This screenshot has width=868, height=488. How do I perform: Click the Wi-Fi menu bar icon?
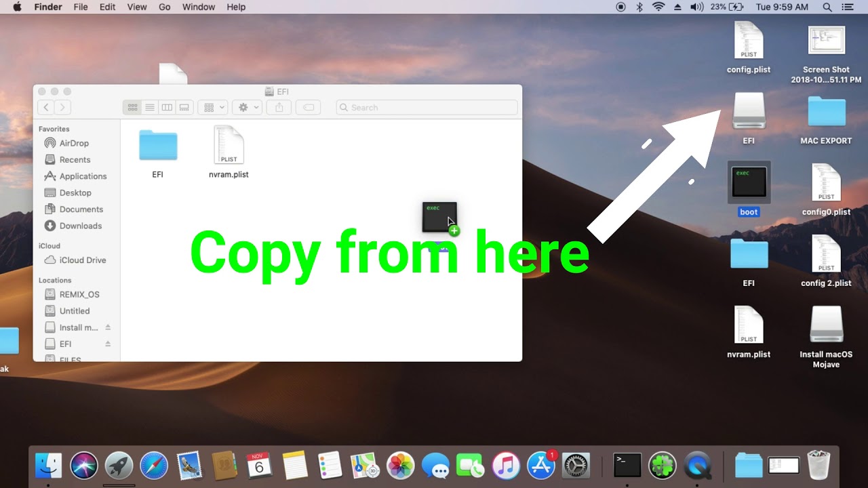(658, 7)
